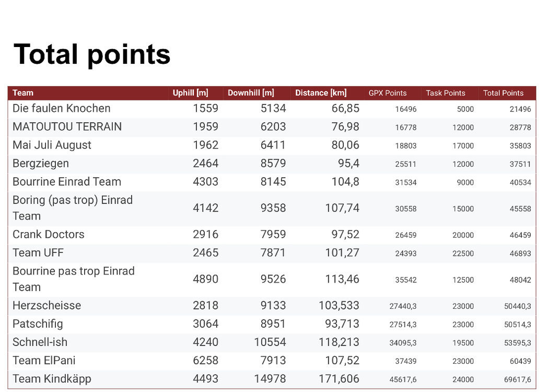
Task: Click the Total points page heading
Action: [x=92, y=54]
